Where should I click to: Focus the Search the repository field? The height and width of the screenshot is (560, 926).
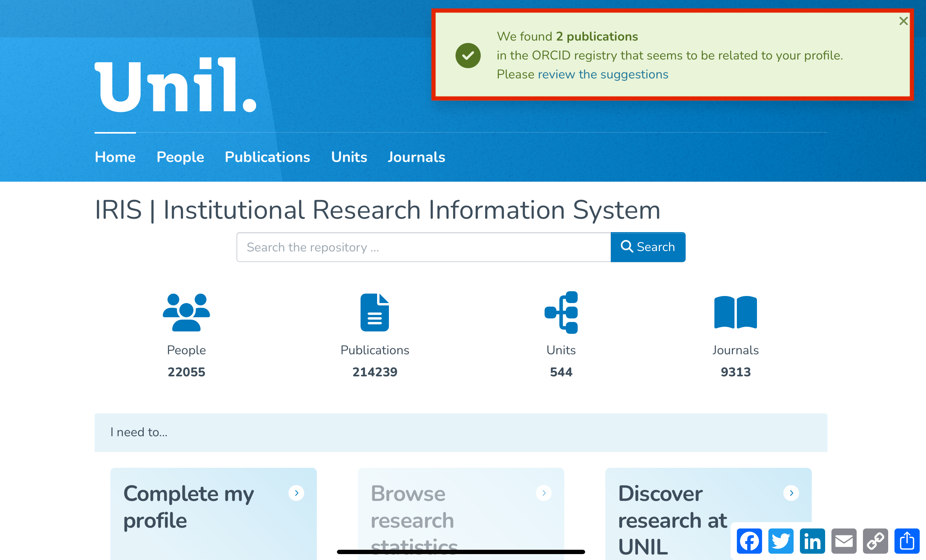[423, 247]
